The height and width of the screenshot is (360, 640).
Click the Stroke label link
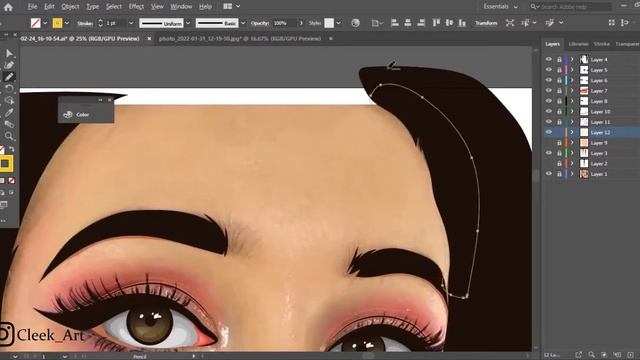(85, 23)
